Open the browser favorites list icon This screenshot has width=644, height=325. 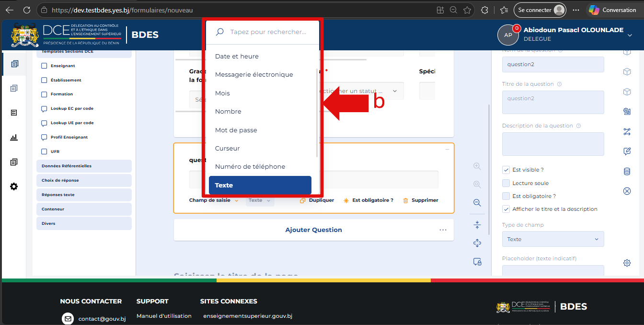coord(504,10)
